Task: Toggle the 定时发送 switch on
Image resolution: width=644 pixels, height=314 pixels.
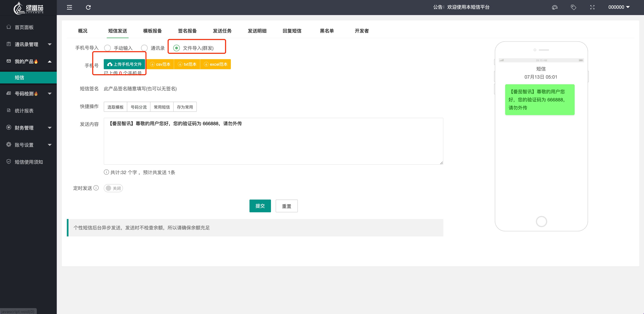Action: point(113,188)
